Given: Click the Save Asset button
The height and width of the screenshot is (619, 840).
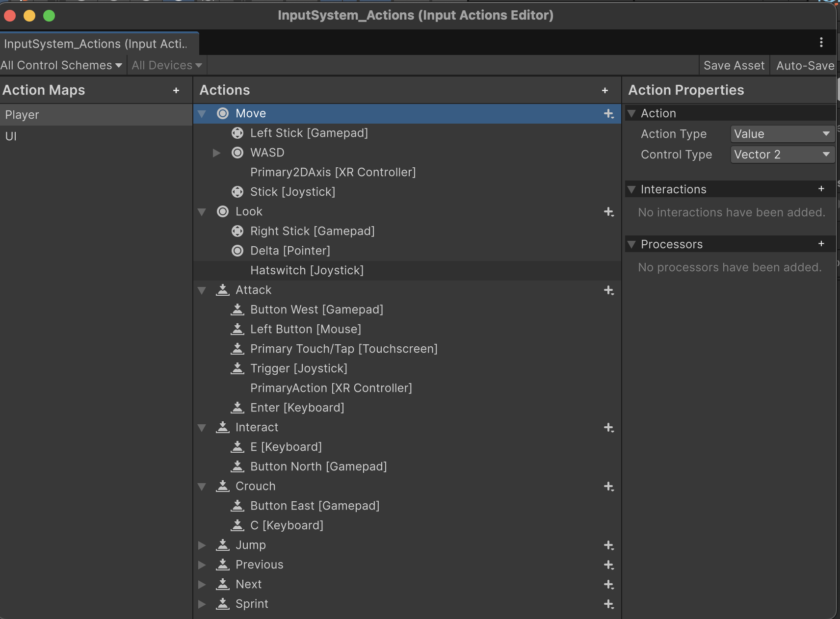Looking at the screenshot, I should (734, 65).
